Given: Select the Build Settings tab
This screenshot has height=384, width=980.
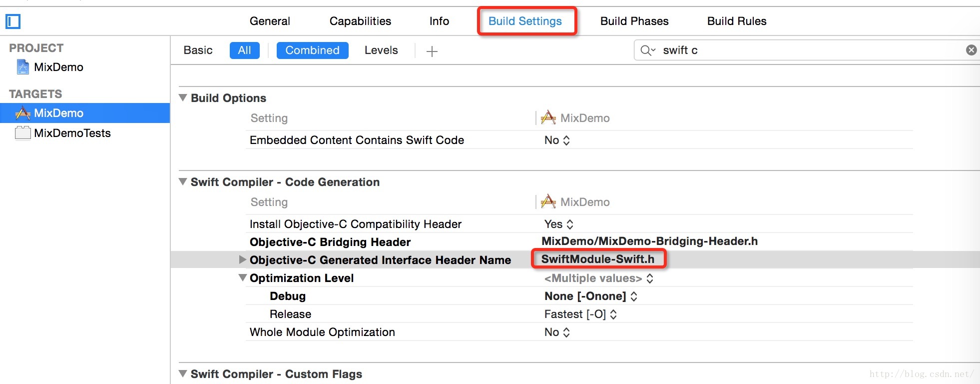Looking at the screenshot, I should click(525, 21).
